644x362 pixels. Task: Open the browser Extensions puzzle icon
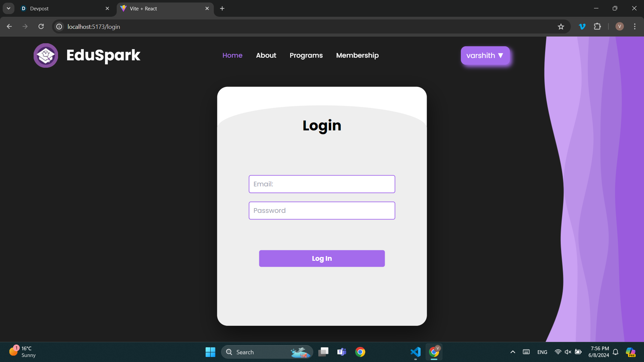[597, 26]
